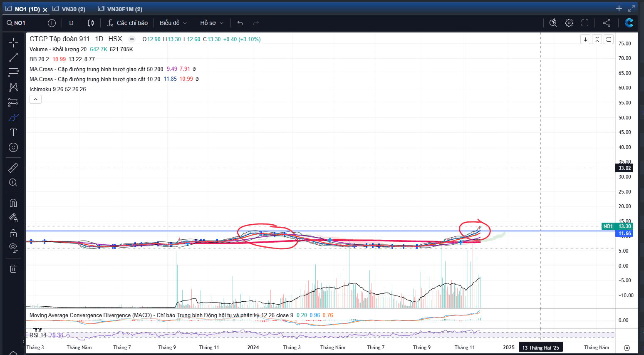644x355 pixels.
Task: Click the green NO1 symbol price tag
Action: (608, 226)
